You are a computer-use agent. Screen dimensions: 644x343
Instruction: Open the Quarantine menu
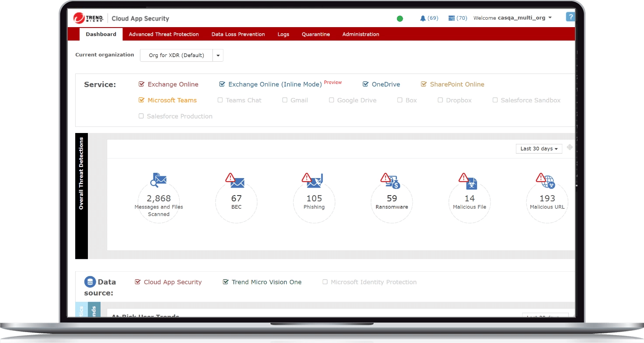click(x=316, y=34)
